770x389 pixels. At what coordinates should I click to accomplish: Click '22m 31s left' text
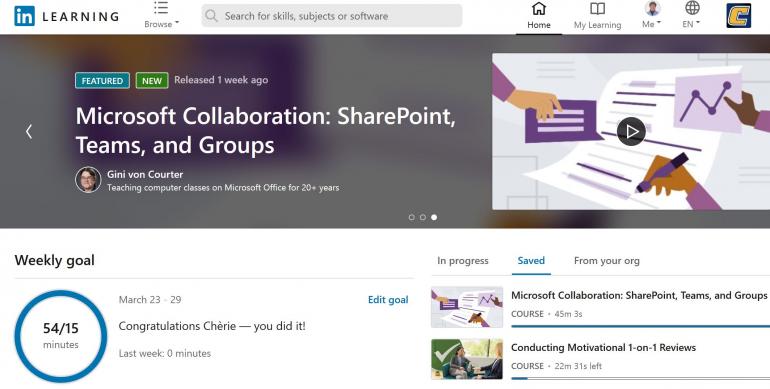point(578,366)
